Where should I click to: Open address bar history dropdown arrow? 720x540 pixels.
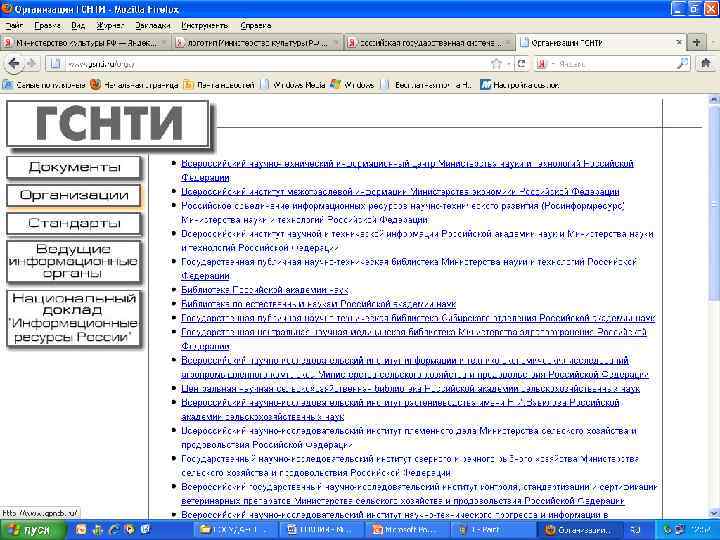coord(509,64)
